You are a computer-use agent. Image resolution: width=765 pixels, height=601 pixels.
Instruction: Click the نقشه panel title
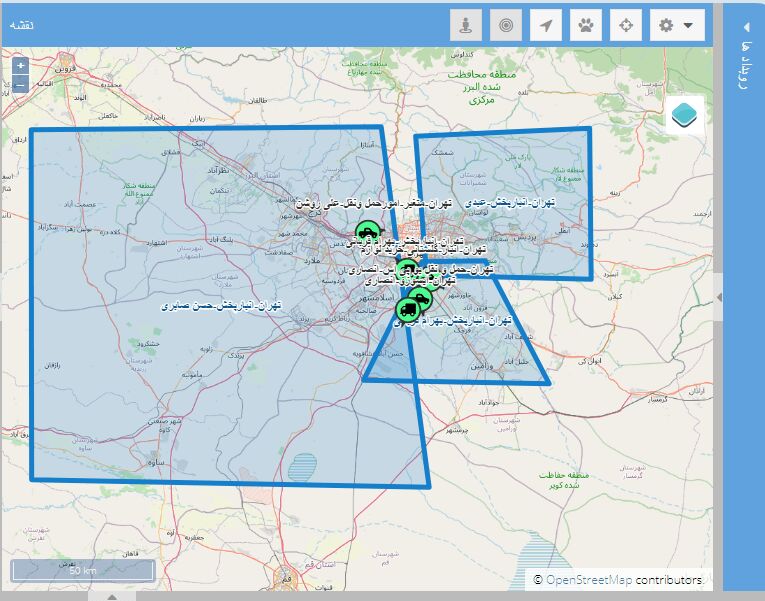(21, 24)
